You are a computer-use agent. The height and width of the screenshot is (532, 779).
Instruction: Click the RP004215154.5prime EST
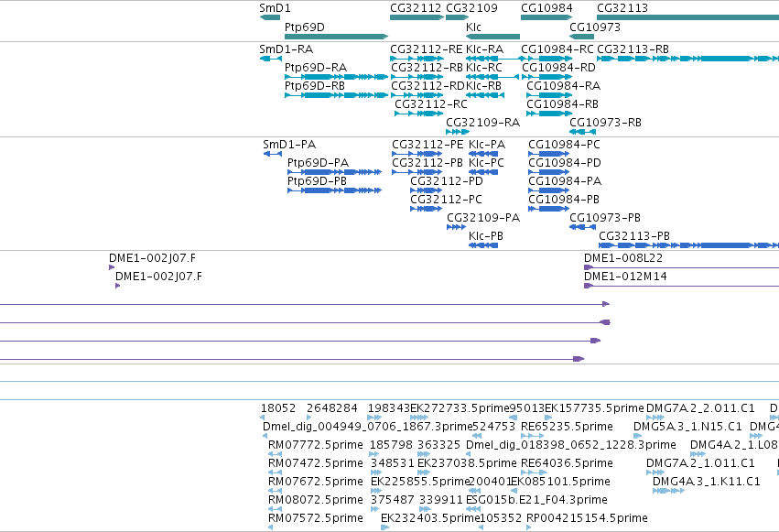(529, 527)
